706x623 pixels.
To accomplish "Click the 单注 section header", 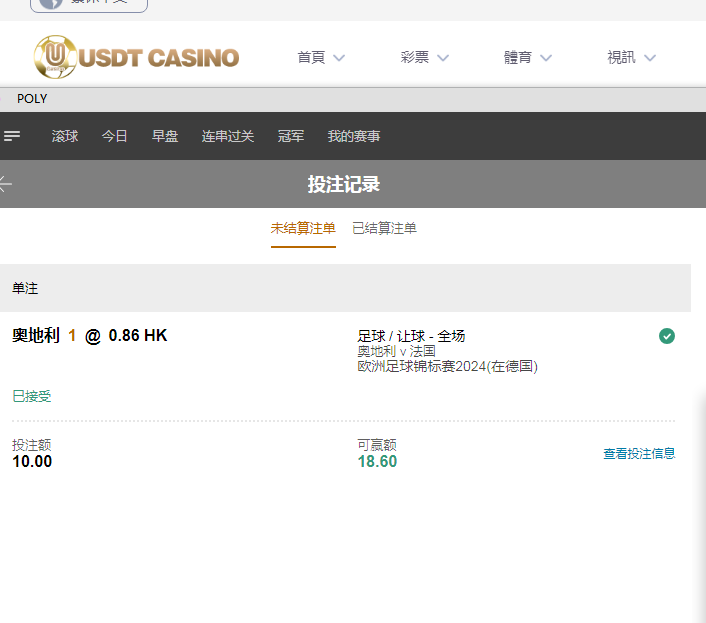I will click(x=25, y=288).
